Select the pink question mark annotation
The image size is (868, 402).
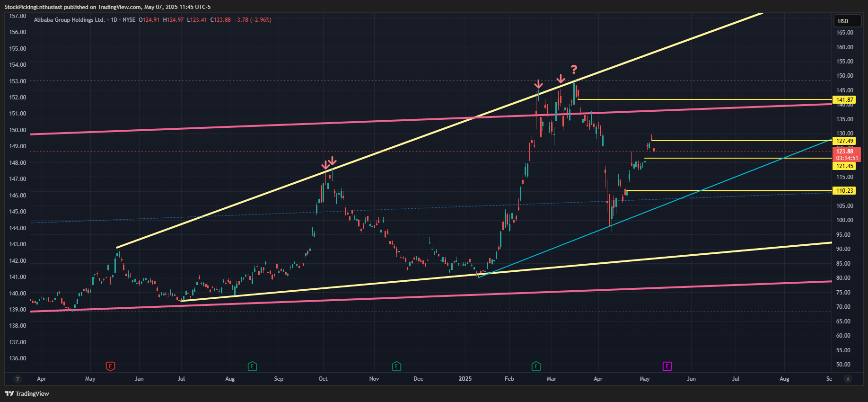tap(574, 70)
